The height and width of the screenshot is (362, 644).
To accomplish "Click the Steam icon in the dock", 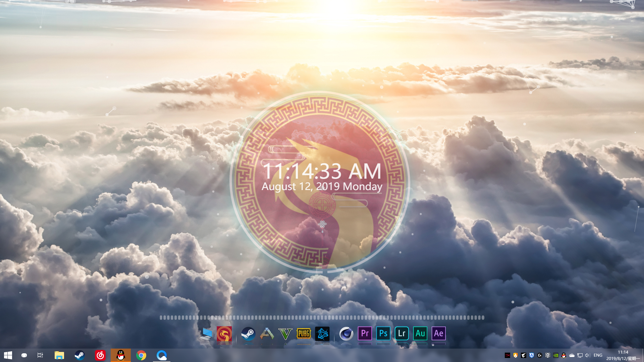I will [x=248, y=334].
